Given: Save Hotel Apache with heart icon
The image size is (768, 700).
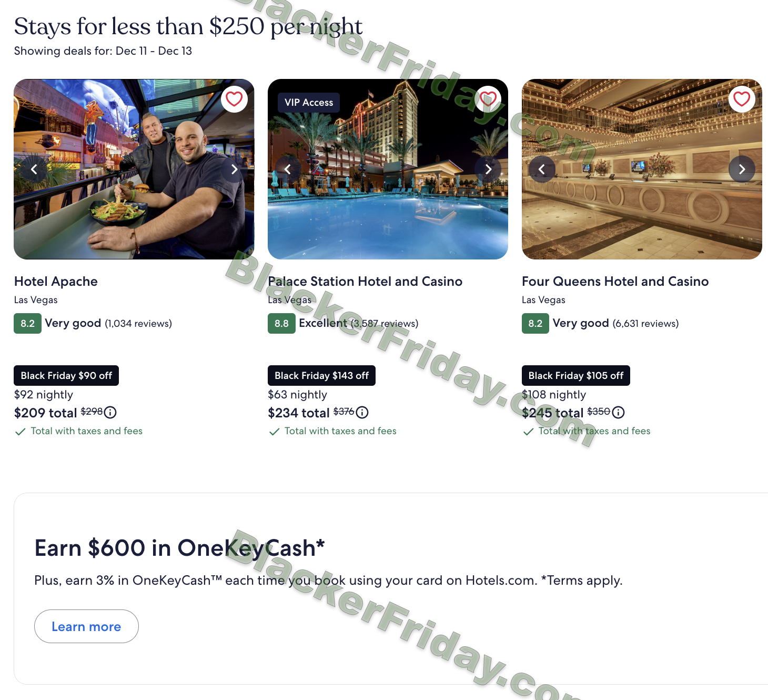Looking at the screenshot, I should click(234, 99).
